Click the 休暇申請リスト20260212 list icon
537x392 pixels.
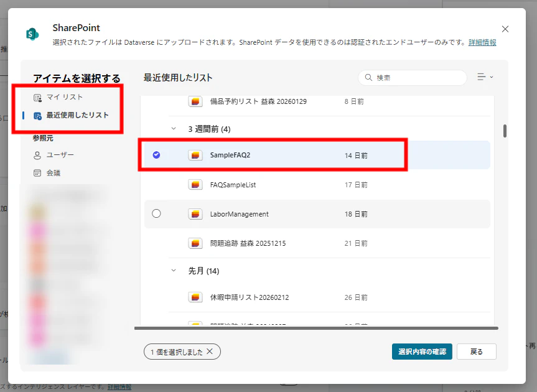pyautogui.click(x=195, y=297)
